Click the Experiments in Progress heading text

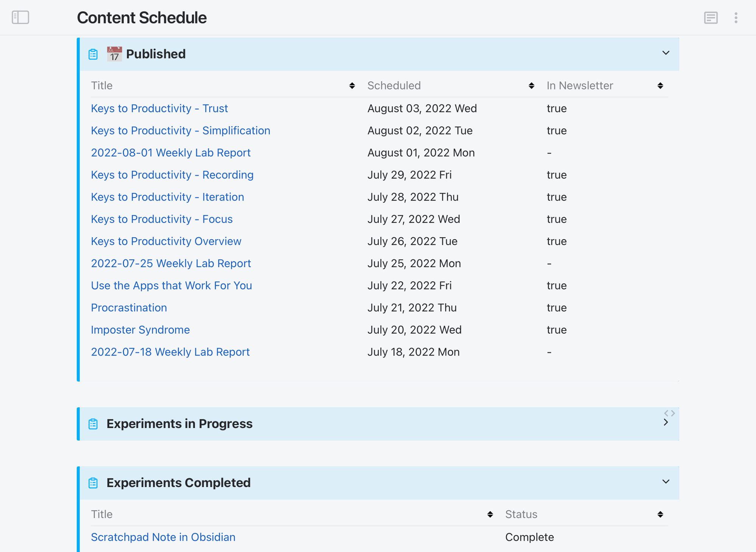(180, 424)
